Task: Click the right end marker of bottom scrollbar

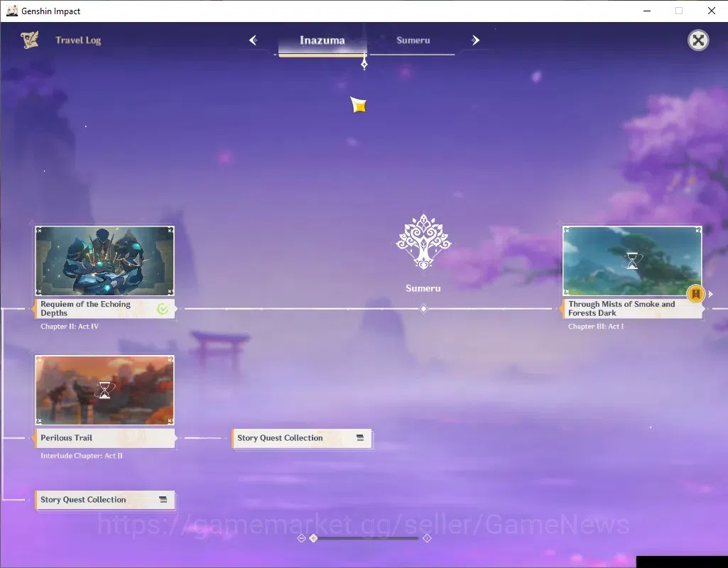Action: [x=427, y=538]
